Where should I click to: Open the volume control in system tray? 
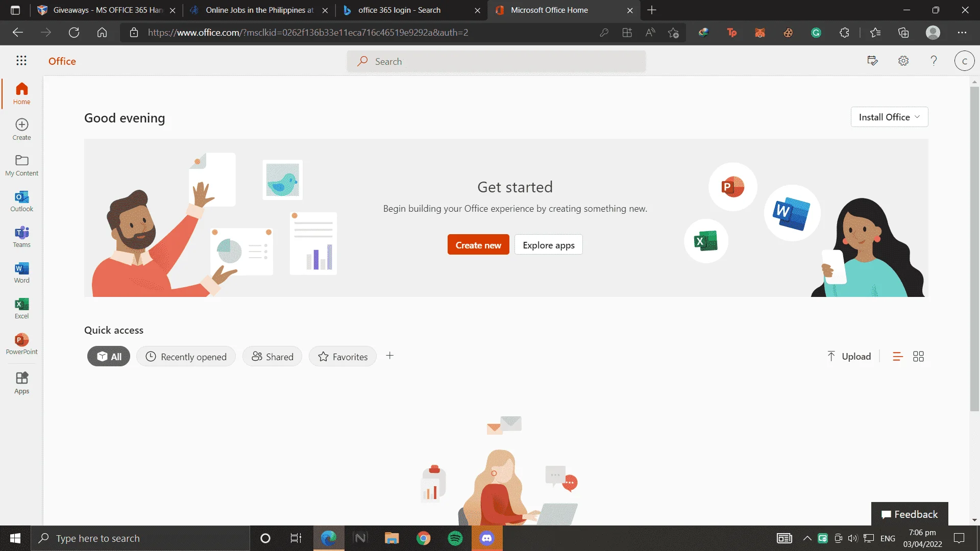coord(852,538)
